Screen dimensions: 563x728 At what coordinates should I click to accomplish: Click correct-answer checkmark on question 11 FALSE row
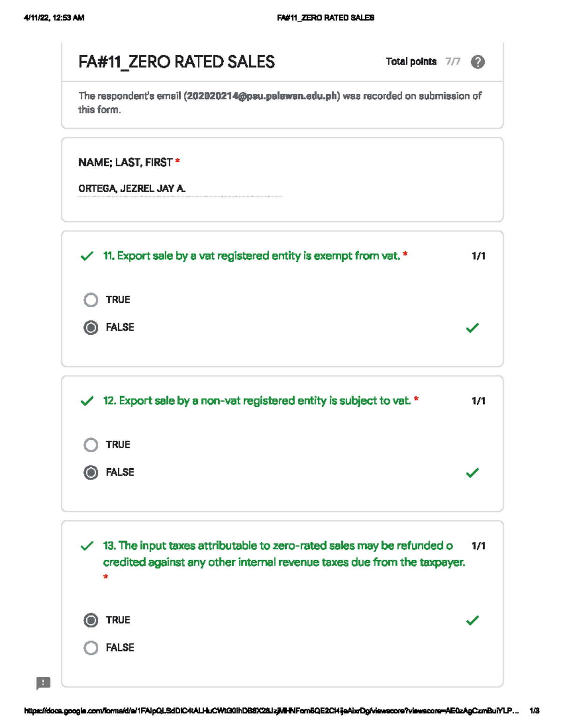pyautogui.click(x=472, y=328)
